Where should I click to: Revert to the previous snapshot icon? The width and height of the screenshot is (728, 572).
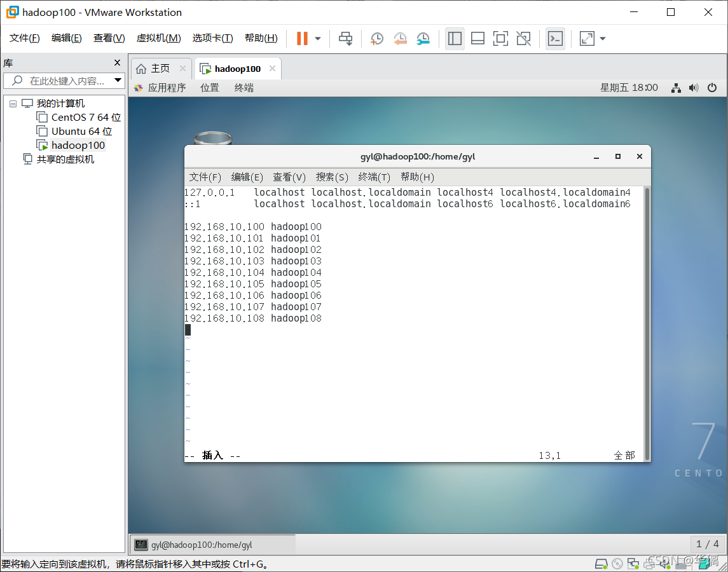(x=400, y=38)
